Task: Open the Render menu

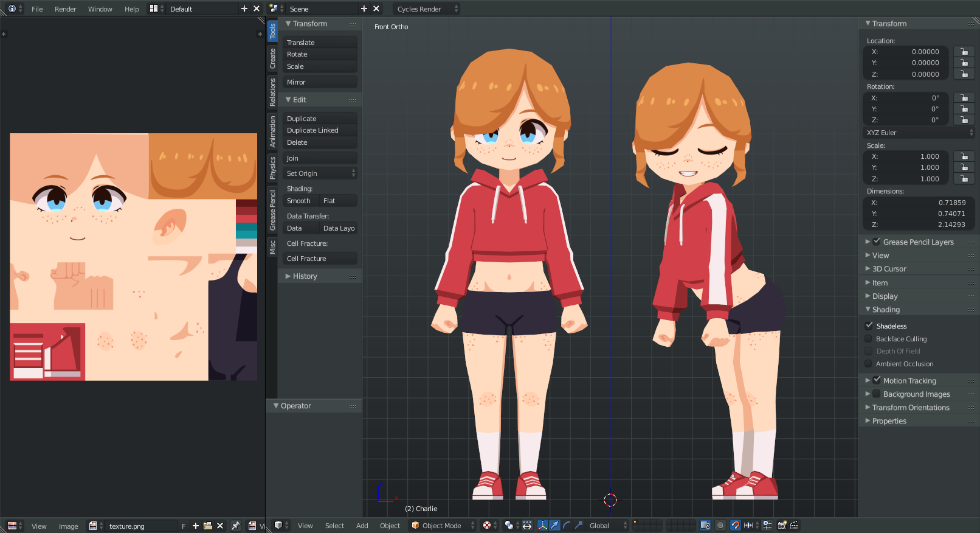Action: (x=65, y=9)
